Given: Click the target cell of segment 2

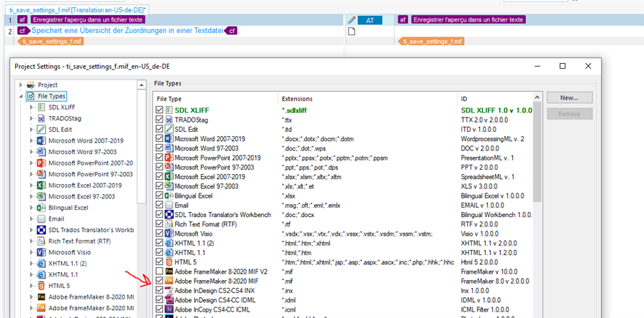Looking at the screenshot, I should coord(519,32).
